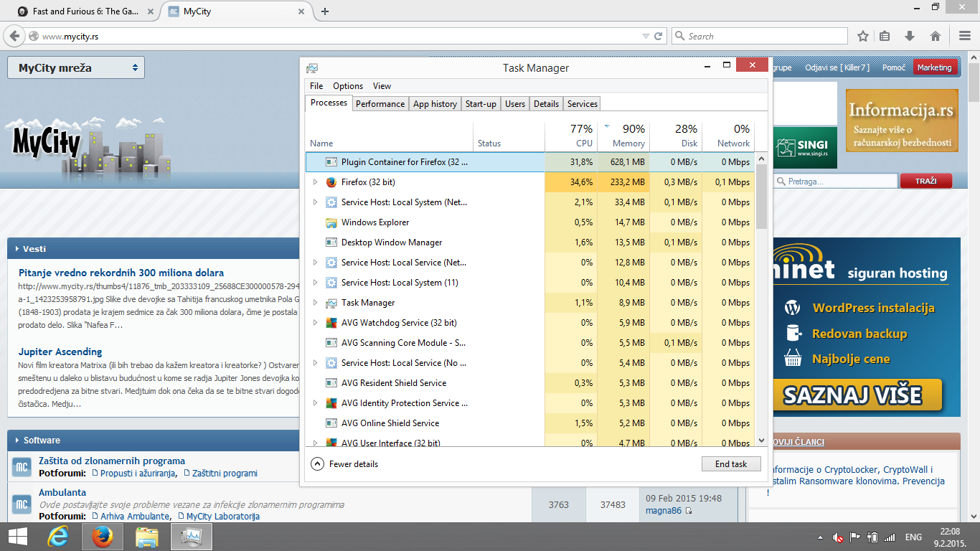
Task: Expand Task Manager process row
Action: point(315,303)
